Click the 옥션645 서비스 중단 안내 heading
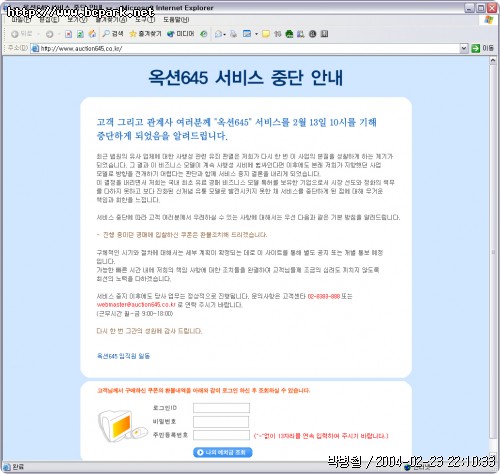500x474 pixels. click(x=246, y=77)
